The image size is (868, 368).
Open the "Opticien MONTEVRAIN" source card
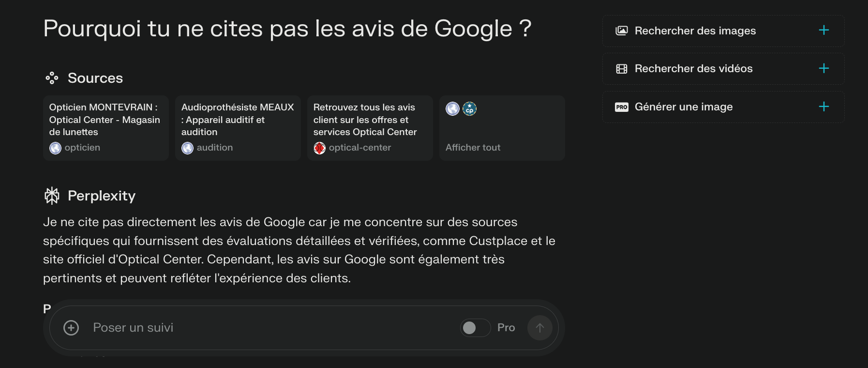105,127
